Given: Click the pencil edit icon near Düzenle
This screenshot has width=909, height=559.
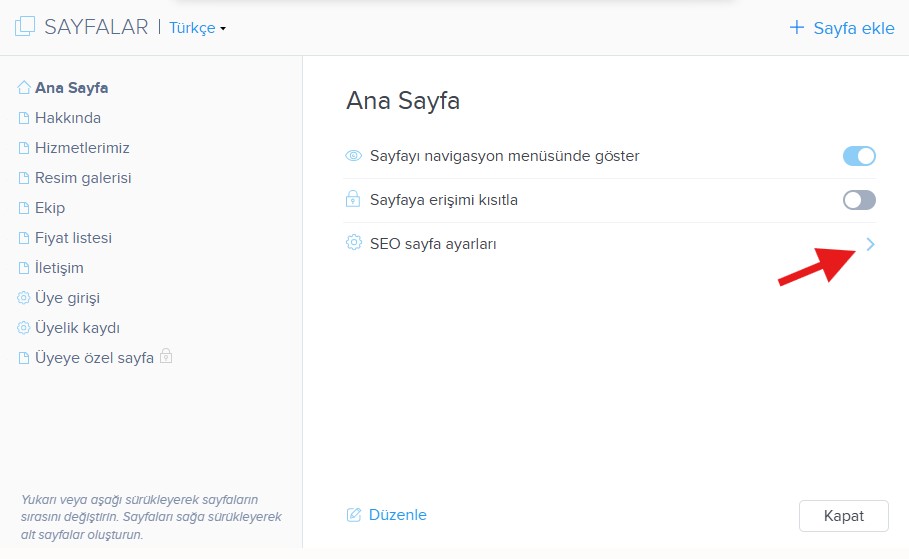Looking at the screenshot, I should [x=353, y=515].
